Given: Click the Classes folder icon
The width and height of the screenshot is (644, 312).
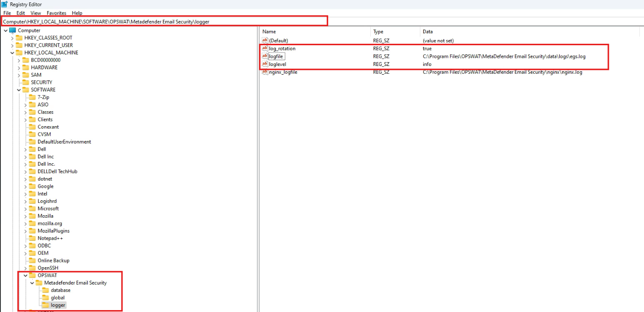Looking at the screenshot, I should 33,112.
